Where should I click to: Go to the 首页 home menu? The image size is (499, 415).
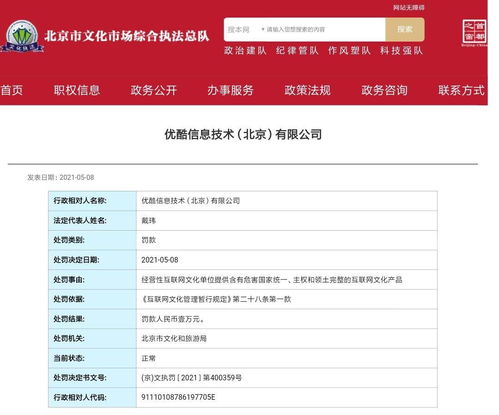[x=12, y=90]
